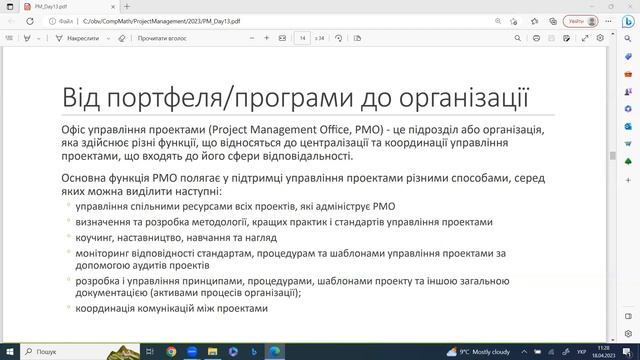This screenshot has height=360, width=640.
Task: Open the Favorites star panel
Action: pos(534,21)
